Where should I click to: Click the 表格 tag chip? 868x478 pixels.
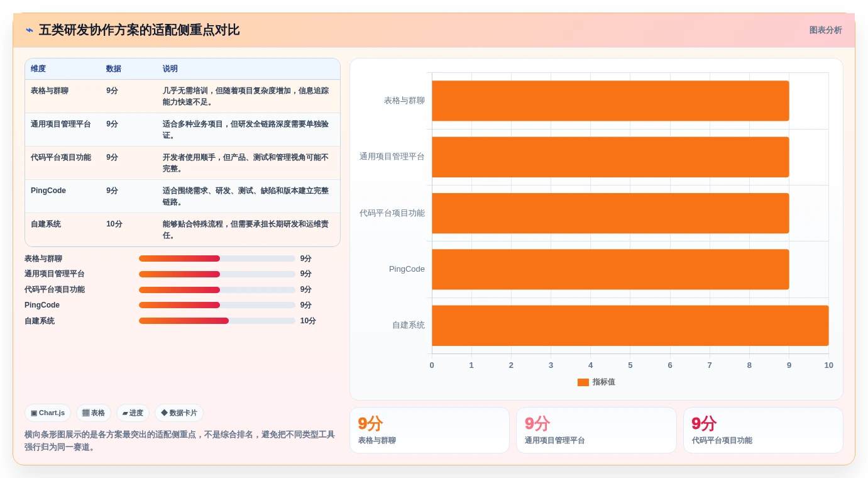94,413
